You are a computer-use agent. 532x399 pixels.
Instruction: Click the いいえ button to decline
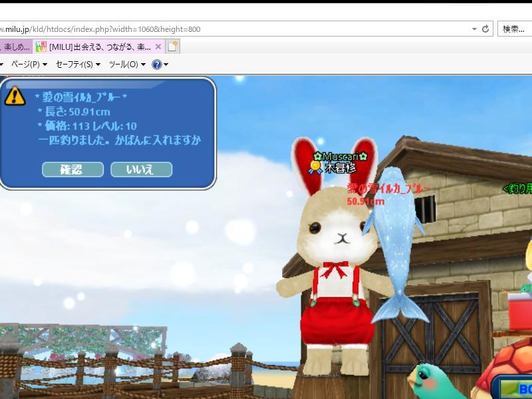[141, 170]
